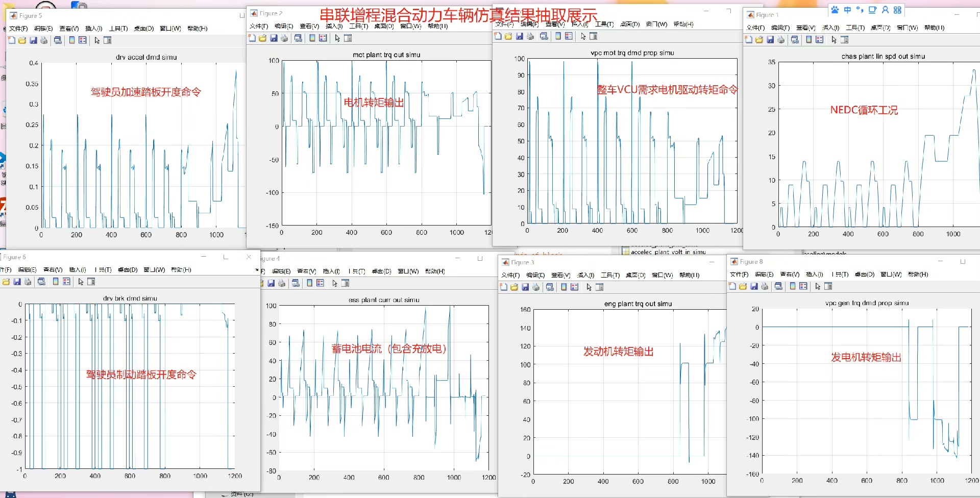Close the Figure 6 window
980x498 pixels.
pos(249,257)
